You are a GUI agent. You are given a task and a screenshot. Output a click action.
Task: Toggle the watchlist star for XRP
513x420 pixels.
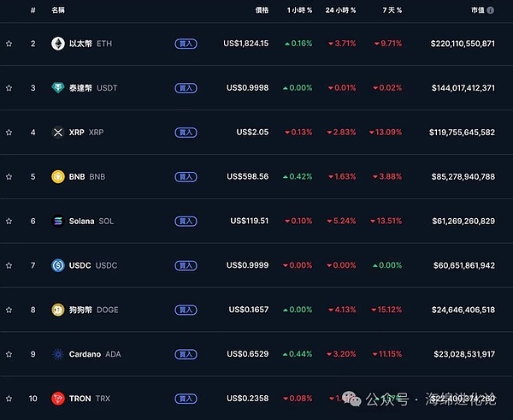pos(9,132)
